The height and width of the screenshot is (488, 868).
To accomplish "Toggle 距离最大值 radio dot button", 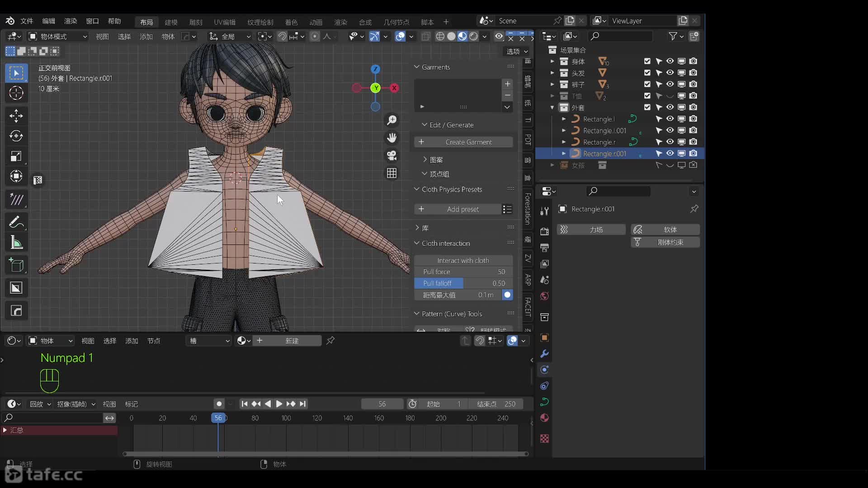I will pyautogui.click(x=507, y=295).
